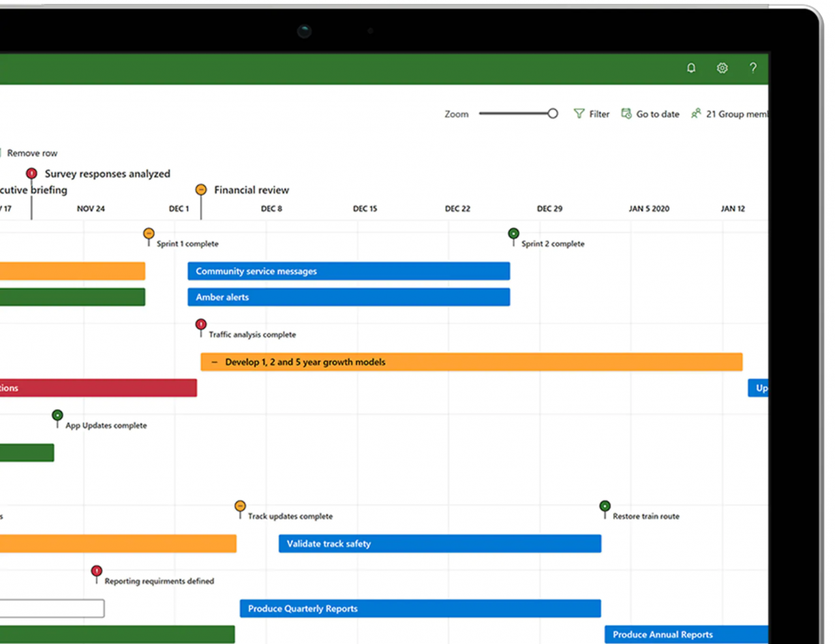Viewport: 835px width, 644px height.
Task: Select the Reporting requirments defined milestone
Action: pyautogui.click(x=97, y=569)
